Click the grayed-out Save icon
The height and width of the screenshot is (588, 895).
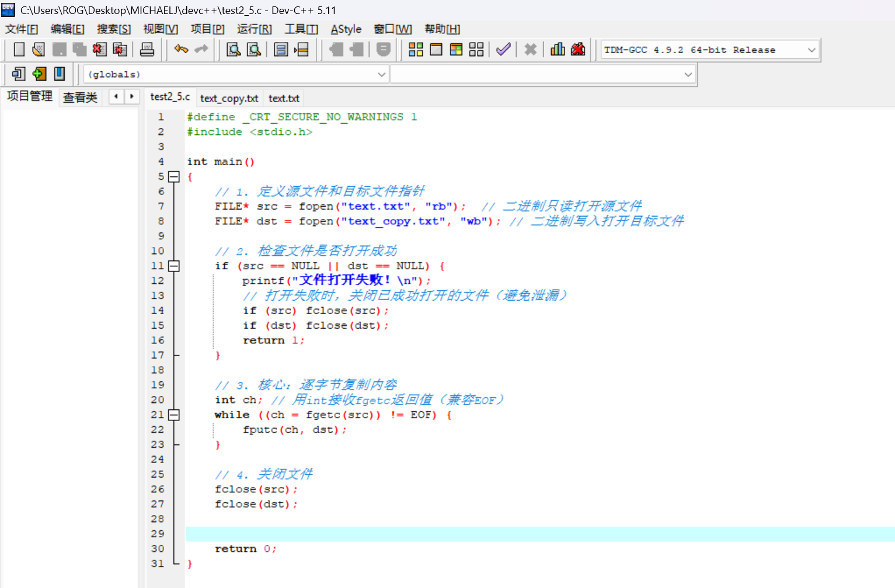[x=59, y=50]
